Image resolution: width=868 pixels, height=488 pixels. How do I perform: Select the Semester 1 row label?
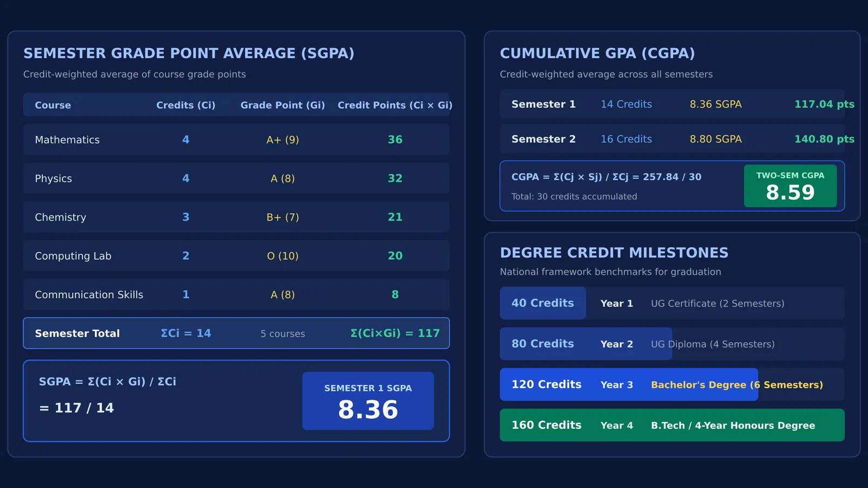point(544,104)
